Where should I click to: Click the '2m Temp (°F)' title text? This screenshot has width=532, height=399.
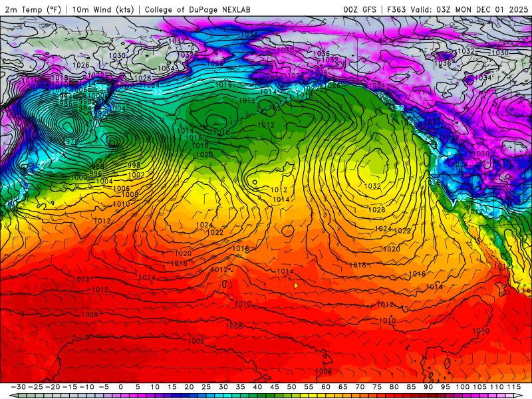click(33, 9)
